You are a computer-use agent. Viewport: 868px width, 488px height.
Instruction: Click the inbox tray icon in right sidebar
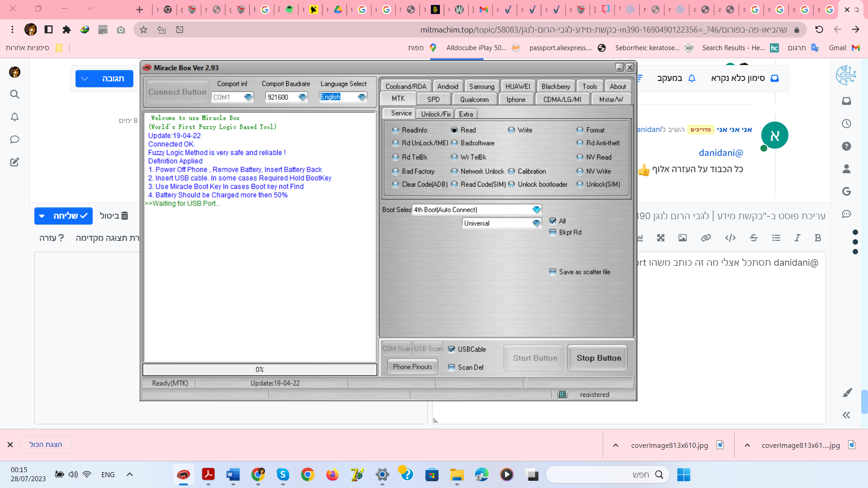coord(847,101)
